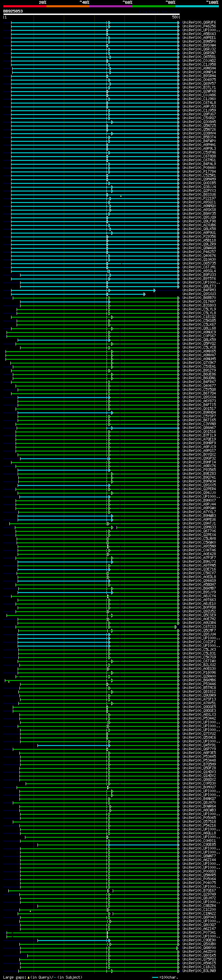Open UniRef100_B9FU33 entry
Viewport: 222px width, 980px height.
pos(199,275)
